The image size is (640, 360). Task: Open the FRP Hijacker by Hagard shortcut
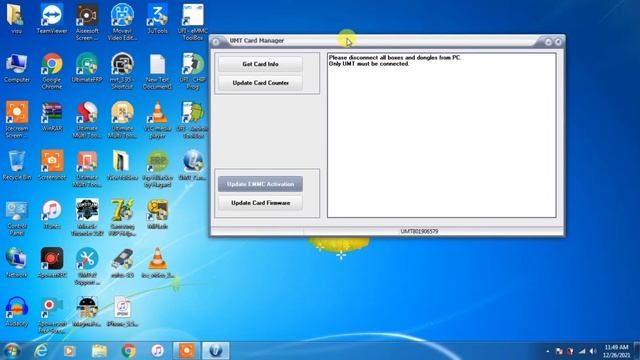click(158, 169)
